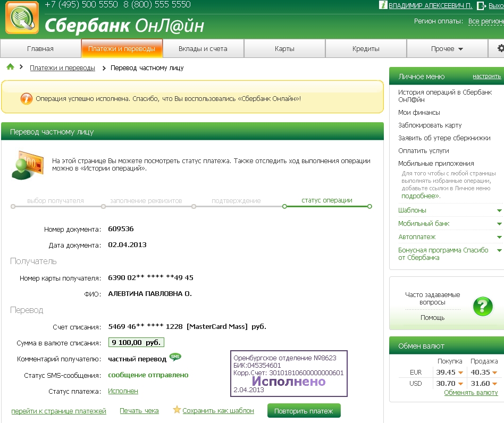Click the person with money transfer icon

pyautogui.click(x=27, y=165)
